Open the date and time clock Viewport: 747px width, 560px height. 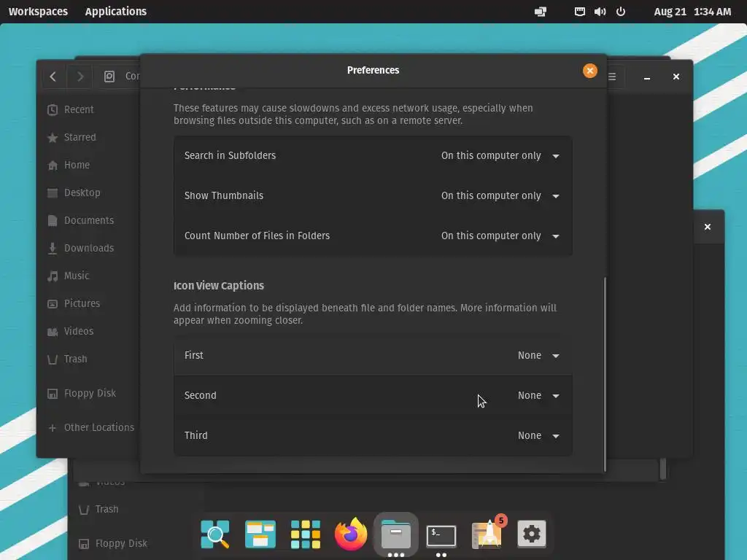coord(692,12)
